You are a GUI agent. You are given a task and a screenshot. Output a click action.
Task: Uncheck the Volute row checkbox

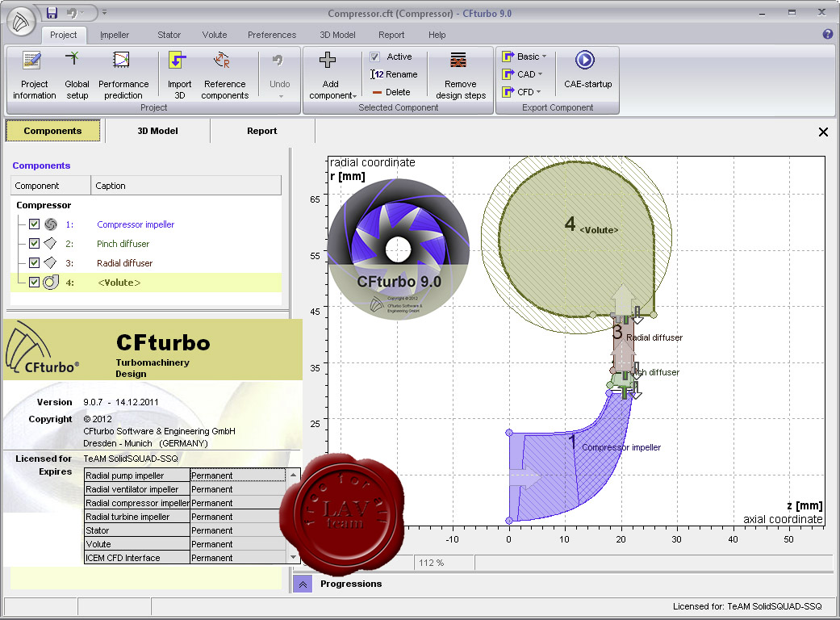[34, 283]
